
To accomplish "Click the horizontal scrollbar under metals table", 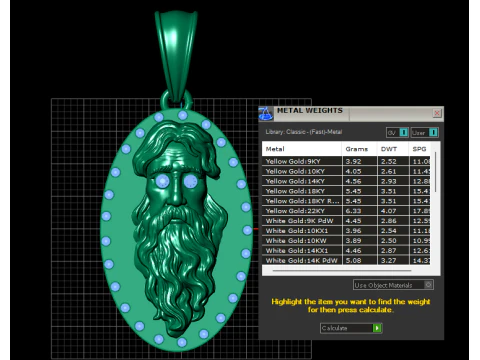I will pos(342,271).
